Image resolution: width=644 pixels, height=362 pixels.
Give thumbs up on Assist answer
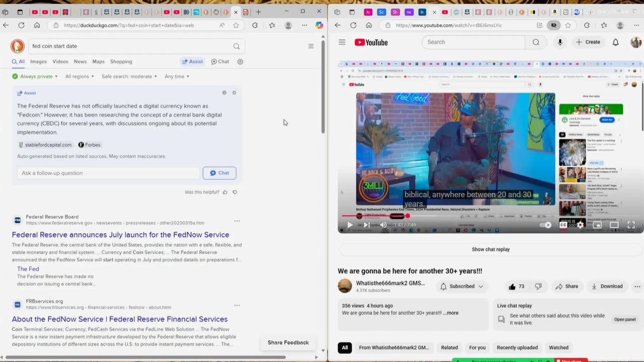point(225,192)
